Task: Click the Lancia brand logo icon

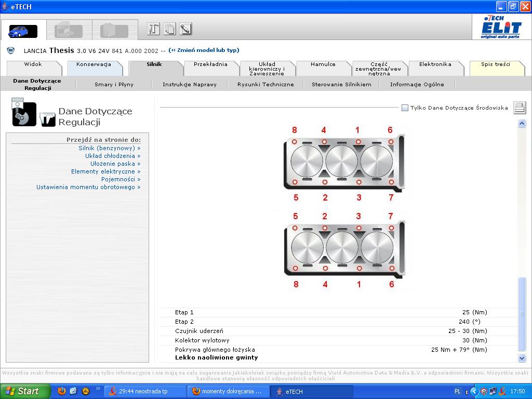Action: 10,50
